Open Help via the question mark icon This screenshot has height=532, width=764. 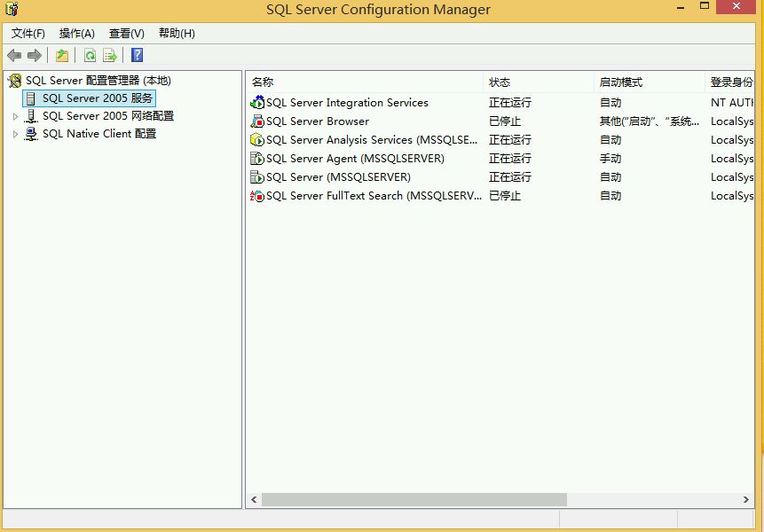click(137, 56)
